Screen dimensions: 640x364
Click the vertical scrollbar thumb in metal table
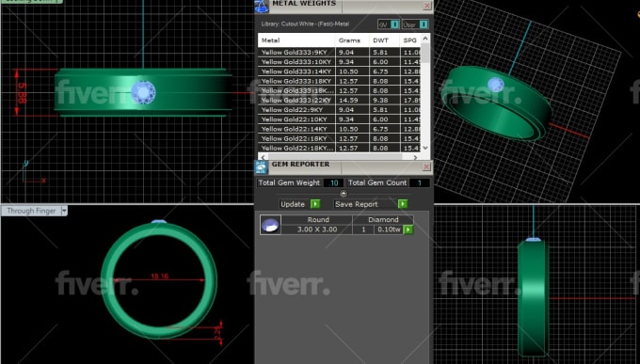pos(425,53)
